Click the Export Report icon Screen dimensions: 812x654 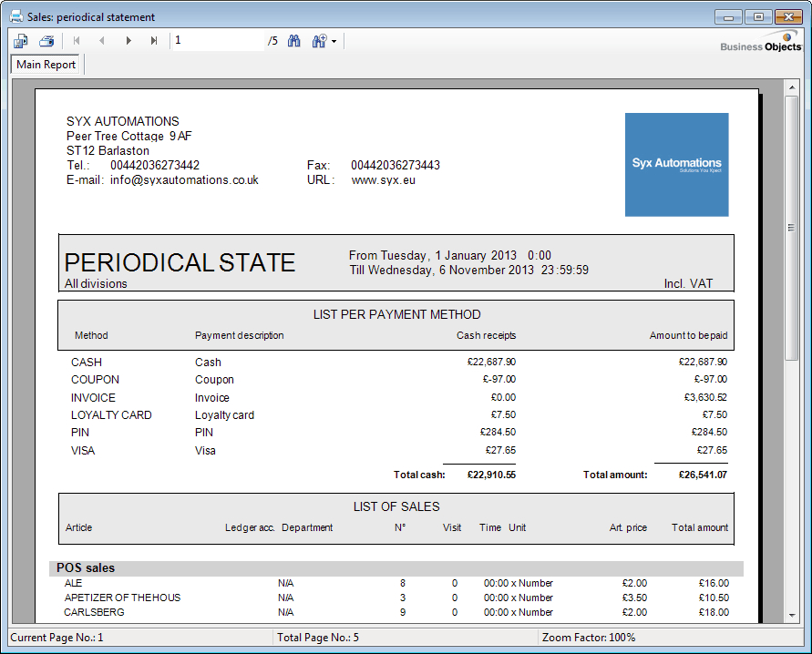pos(21,41)
